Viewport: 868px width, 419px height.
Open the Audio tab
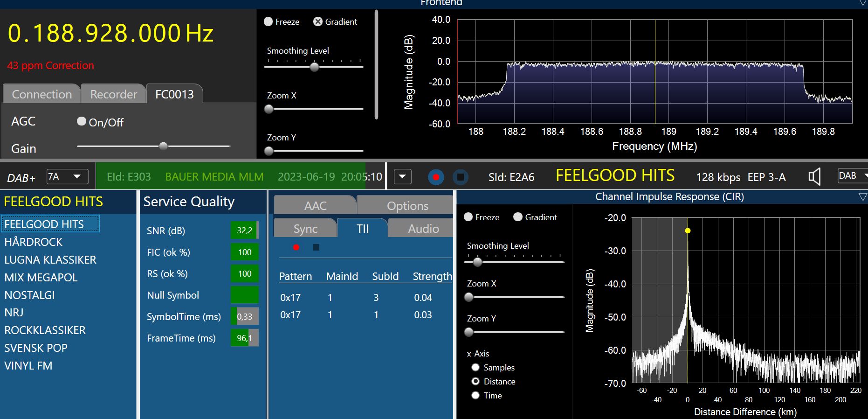coord(423,229)
